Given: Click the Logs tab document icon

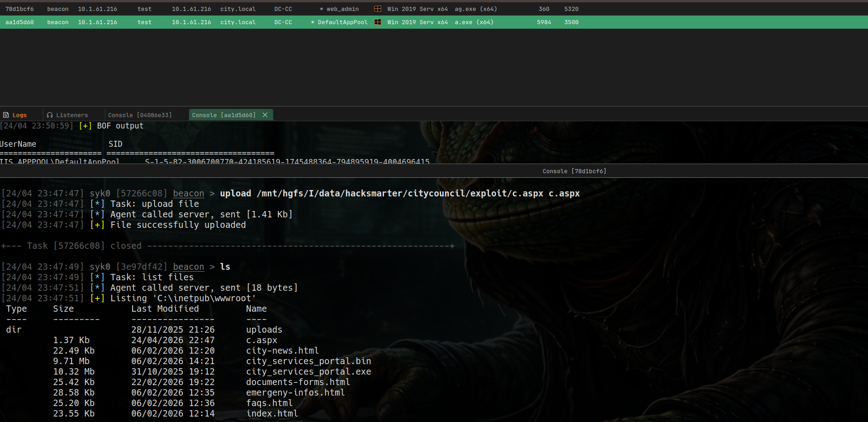Looking at the screenshot, I should tap(6, 115).
